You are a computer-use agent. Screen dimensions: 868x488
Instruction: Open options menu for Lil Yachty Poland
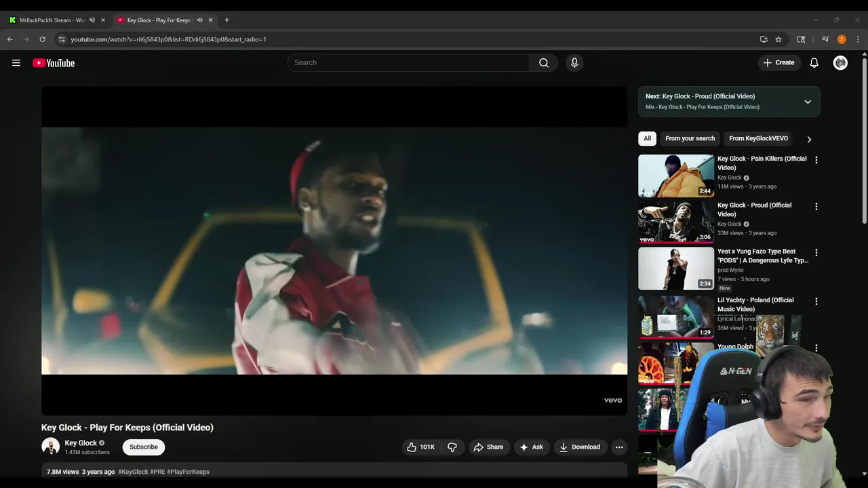point(816,301)
